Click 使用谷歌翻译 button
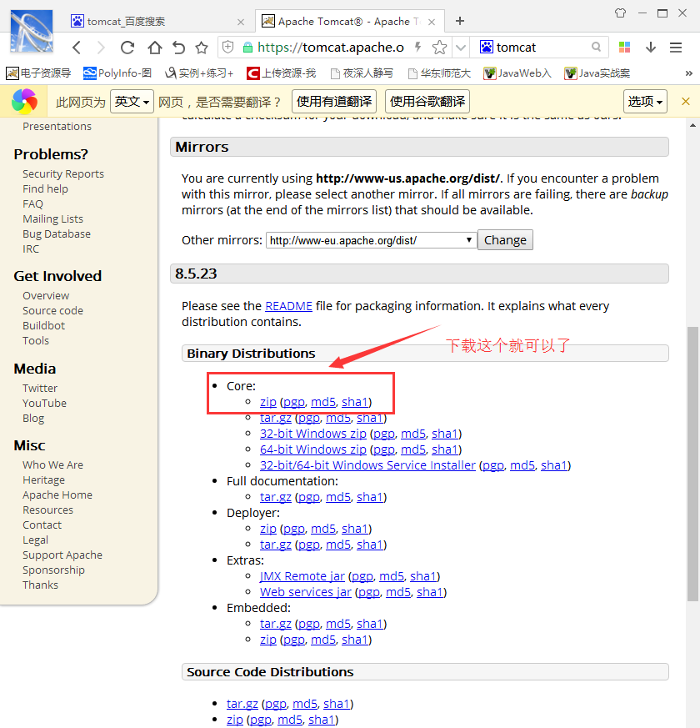This screenshot has height=728, width=700. tap(427, 101)
